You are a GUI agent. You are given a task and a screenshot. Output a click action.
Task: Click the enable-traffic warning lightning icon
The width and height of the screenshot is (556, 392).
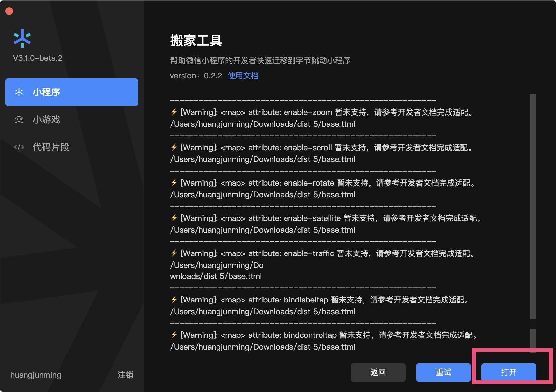point(174,253)
